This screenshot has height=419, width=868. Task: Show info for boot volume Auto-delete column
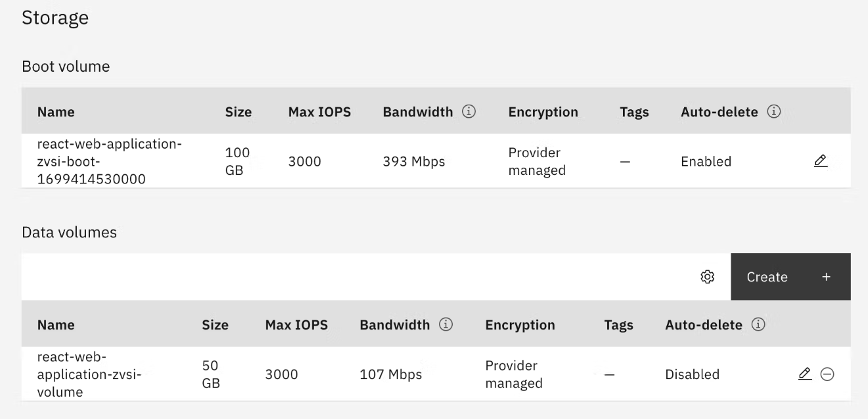773,112
